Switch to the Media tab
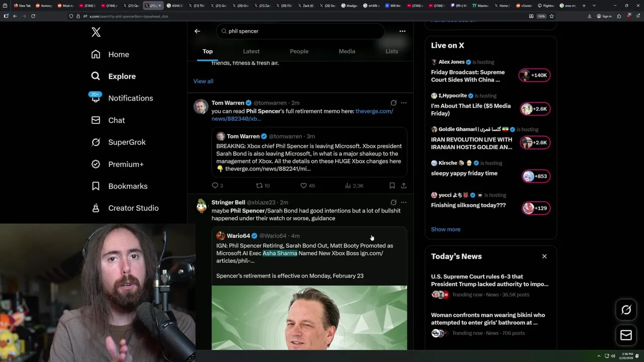The image size is (644, 362). [347, 51]
